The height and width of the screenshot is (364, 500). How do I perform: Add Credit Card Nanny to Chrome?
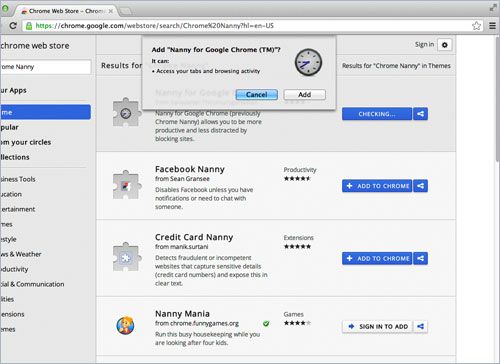[x=377, y=258]
